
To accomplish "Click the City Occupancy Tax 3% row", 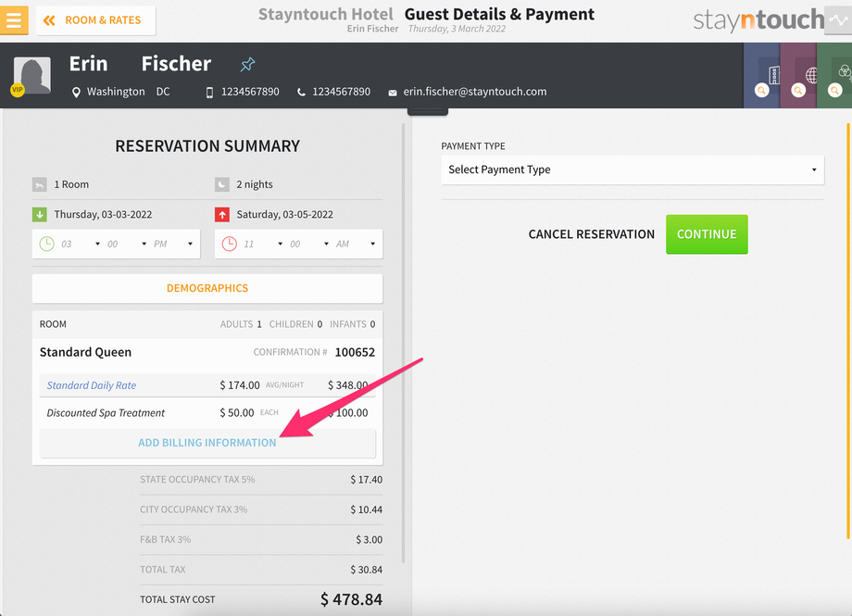I will point(261,509).
